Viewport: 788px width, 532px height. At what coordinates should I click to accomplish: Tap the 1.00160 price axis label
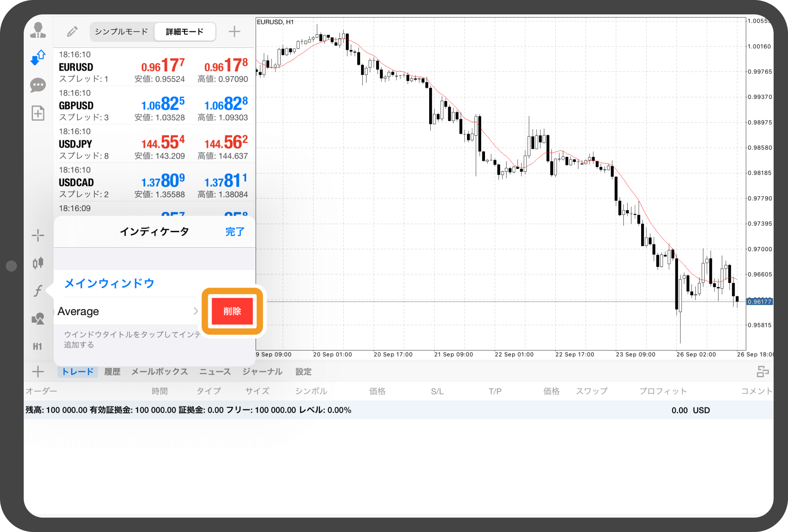tap(759, 47)
